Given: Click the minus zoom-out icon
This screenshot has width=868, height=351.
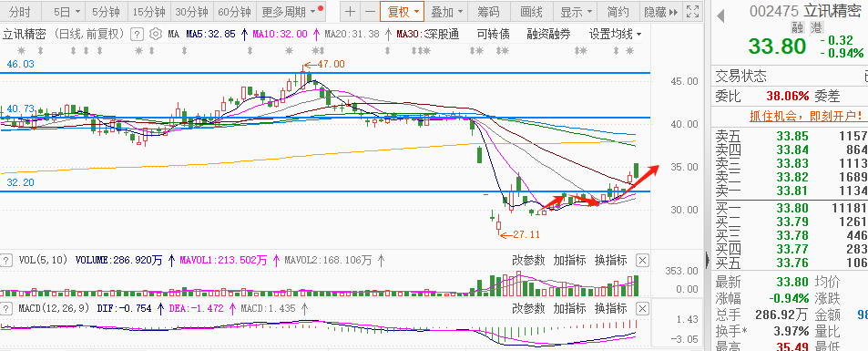Looking at the screenshot, I should pyautogui.click(x=369, y=12).
